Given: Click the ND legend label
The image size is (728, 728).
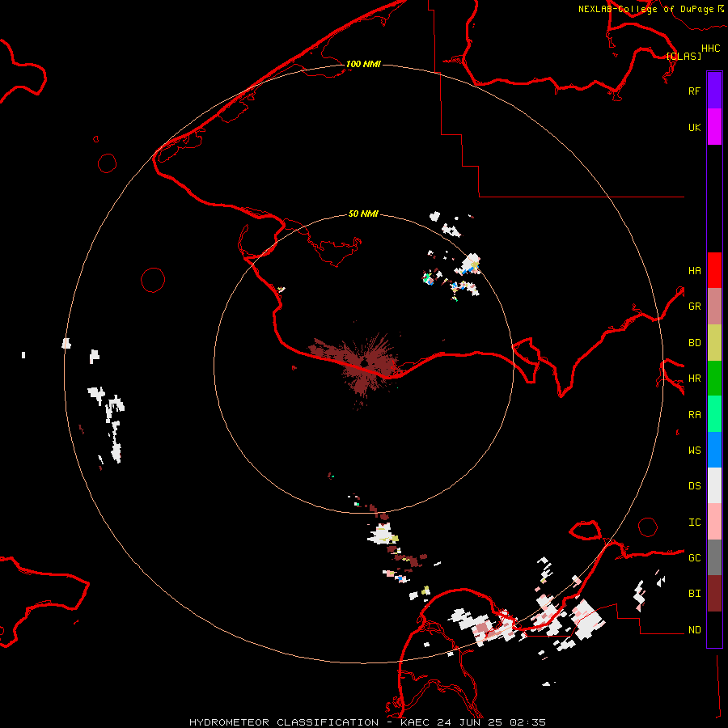Looking at the screenshot, I should (694, 630).
